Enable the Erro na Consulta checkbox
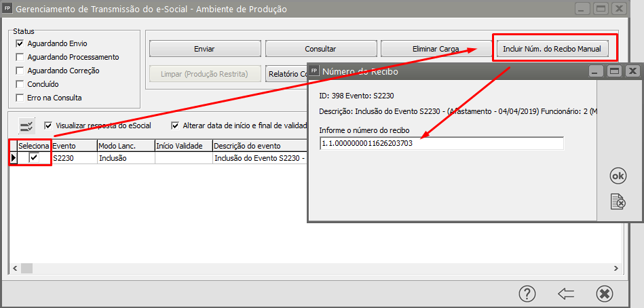Viewport: 644px width, 308px height. click(20, 98)
